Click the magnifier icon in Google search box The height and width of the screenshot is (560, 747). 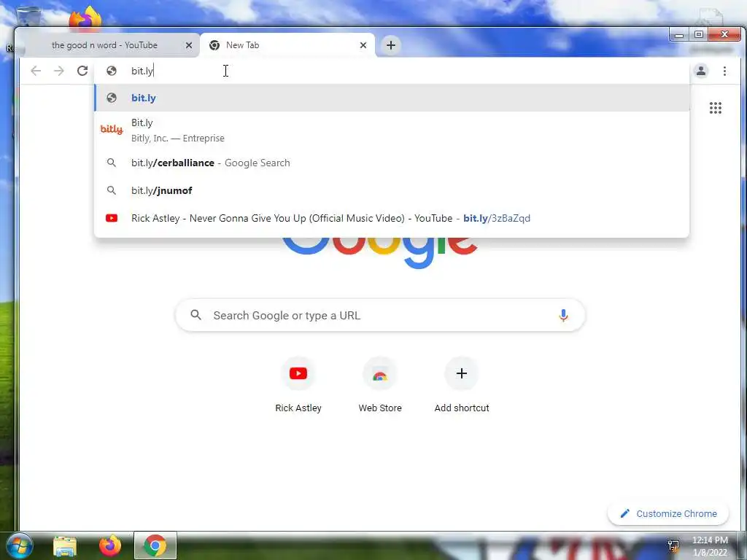[196, 315]
